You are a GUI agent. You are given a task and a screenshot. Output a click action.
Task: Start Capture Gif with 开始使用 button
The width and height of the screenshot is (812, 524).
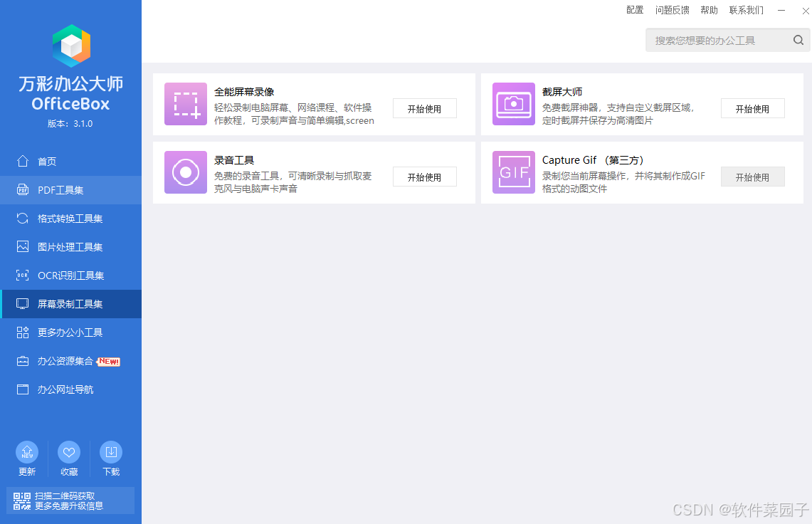click(752, 177)
